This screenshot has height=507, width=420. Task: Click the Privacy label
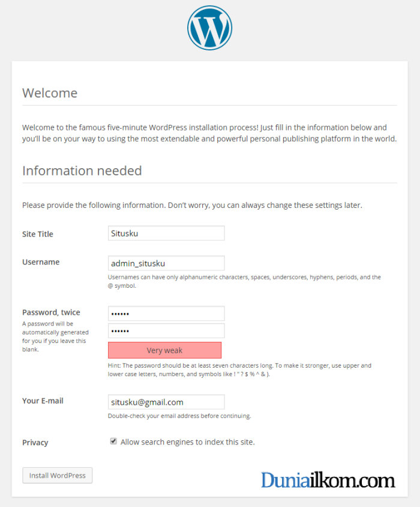click(35, 443)
